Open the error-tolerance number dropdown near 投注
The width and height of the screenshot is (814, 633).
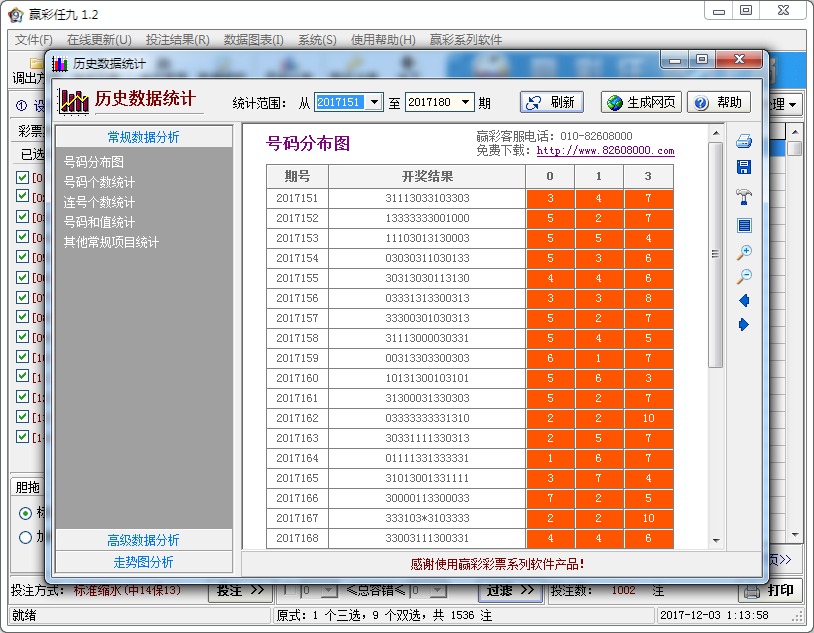330,590
